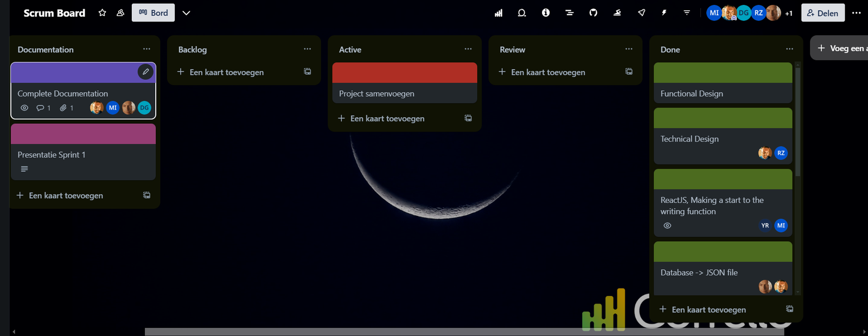Viewport: 868px width, 336px height.
Task: Toggle watch eye on ReactJS card
Action: pos(667,226)
